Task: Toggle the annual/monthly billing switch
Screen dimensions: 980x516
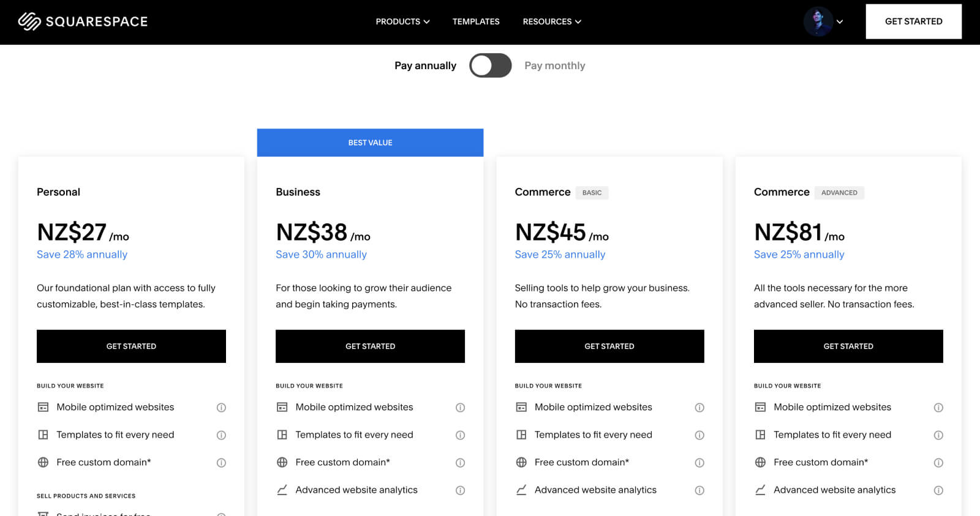Action: (491, 65)
